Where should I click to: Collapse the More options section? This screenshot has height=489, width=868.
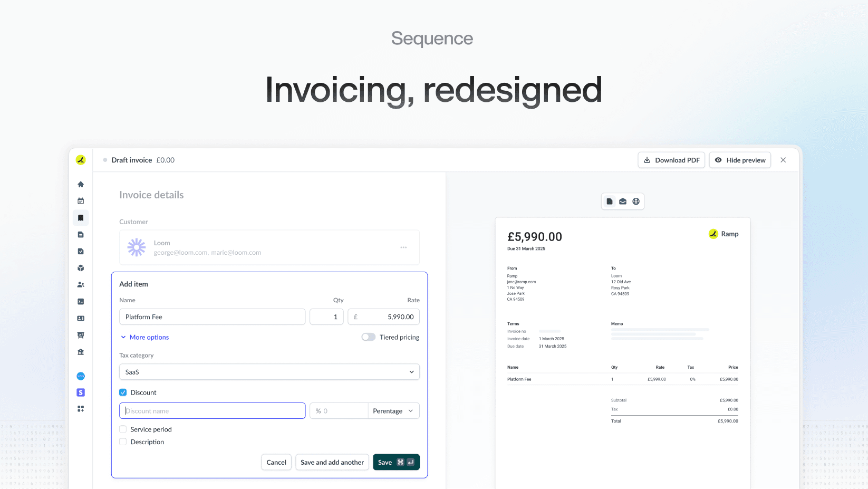(x=144, y=337)
